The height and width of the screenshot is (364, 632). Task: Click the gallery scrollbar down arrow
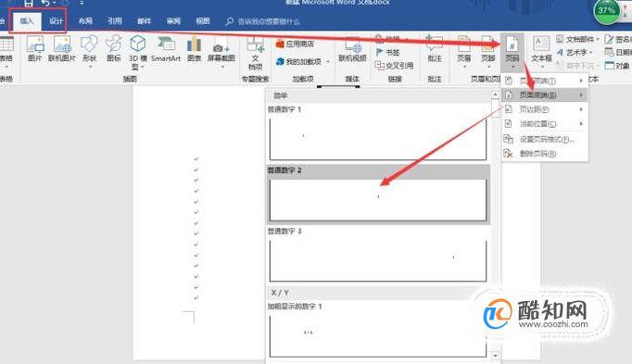495,356
